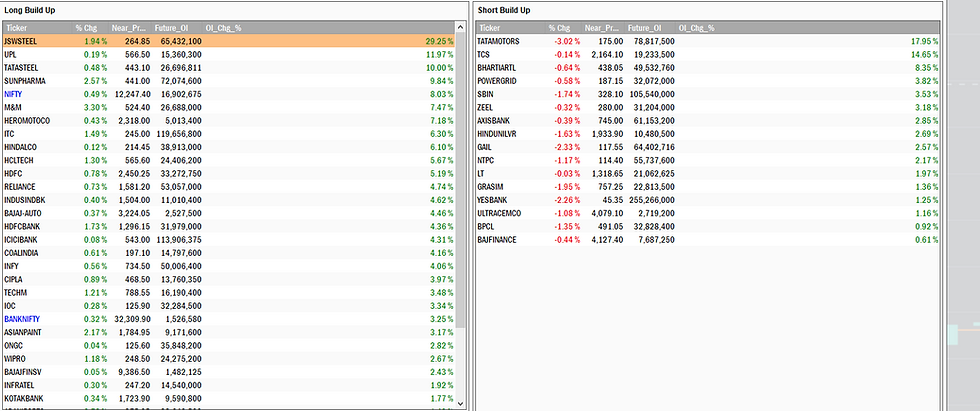Select SUNPHARMA ticker

24,81
